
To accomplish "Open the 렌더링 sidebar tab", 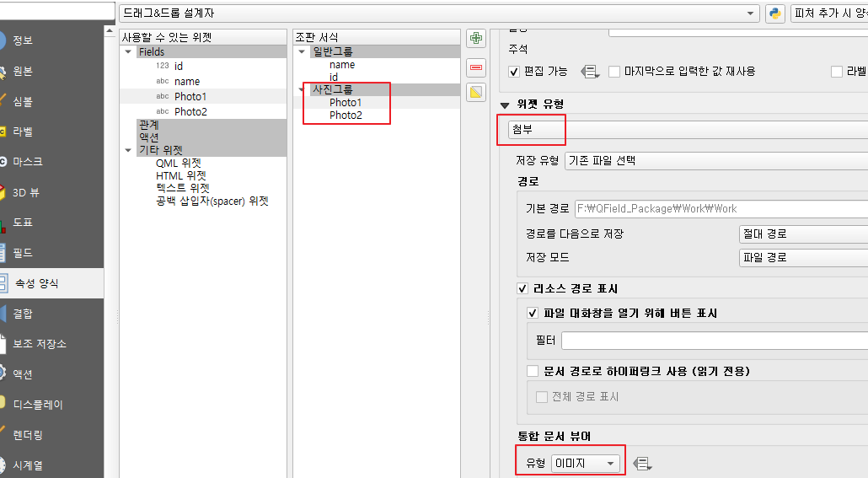I will [28, 435].
